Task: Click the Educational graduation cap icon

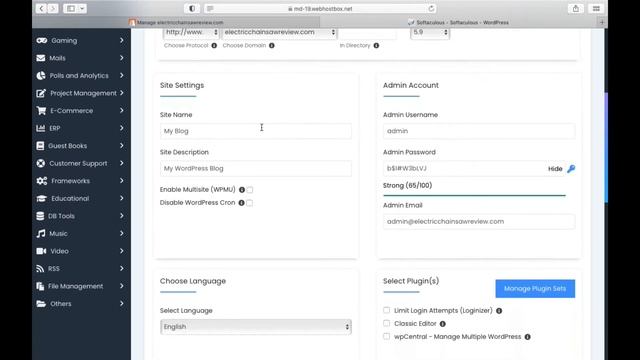Action: pyautogui.click(x=41, y=198)
